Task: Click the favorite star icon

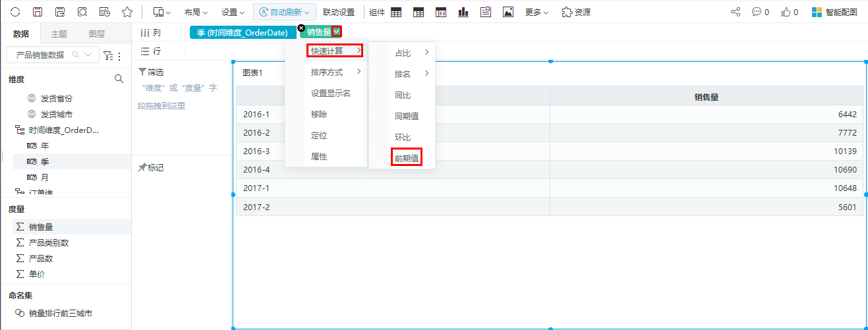Action: pos(127,12)
